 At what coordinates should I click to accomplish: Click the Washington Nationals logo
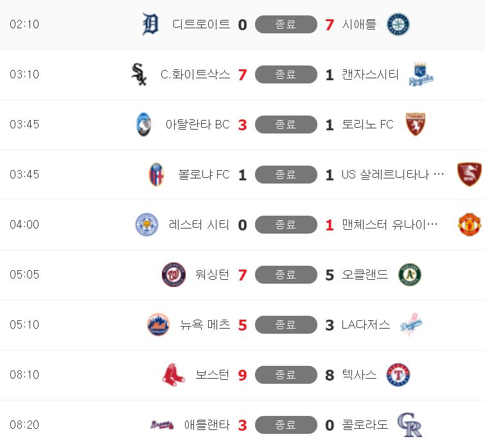(x=173, y=274)
